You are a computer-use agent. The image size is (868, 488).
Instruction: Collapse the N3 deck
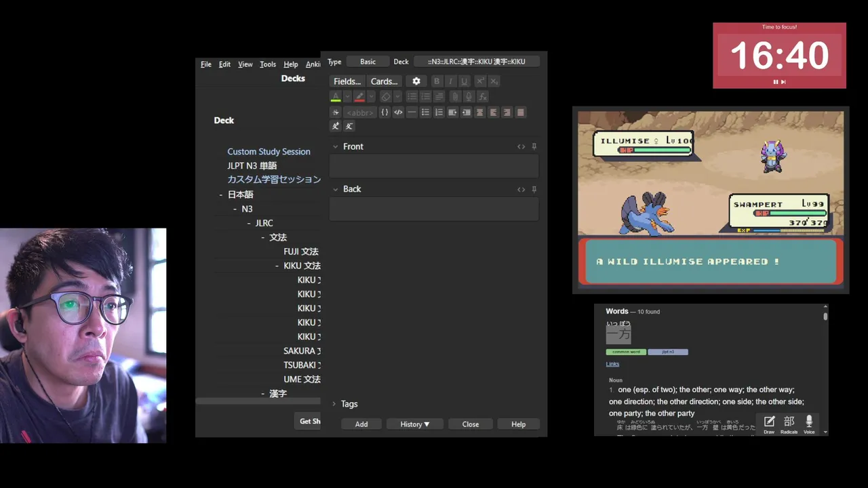tap(235, 209)
